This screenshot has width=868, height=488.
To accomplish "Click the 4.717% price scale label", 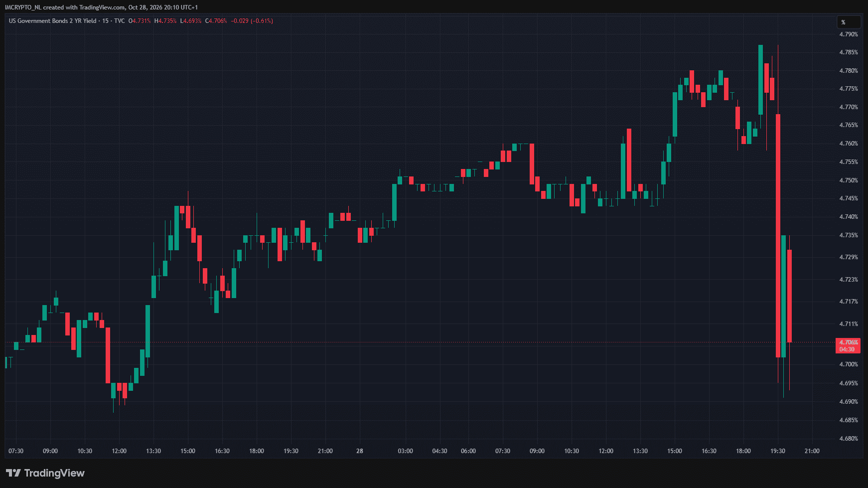I will click(849, 302).
